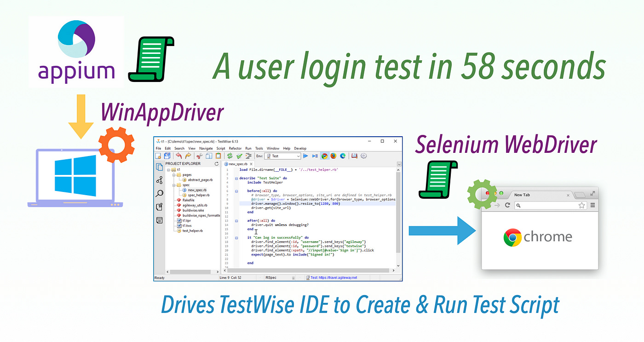Image resolution: width=644 pixels, height=342 pixels.
Task: Open the list panel sidebar icon
Action: (x=160, y=220)
